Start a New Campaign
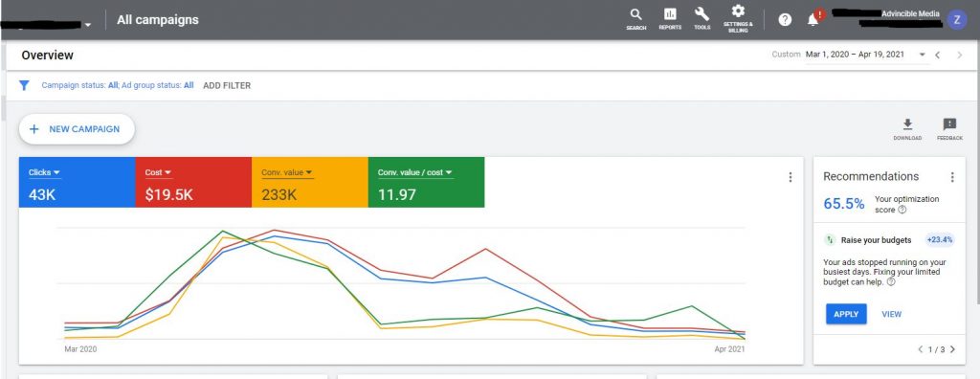 pyautogui.click(x=77, y=129)
